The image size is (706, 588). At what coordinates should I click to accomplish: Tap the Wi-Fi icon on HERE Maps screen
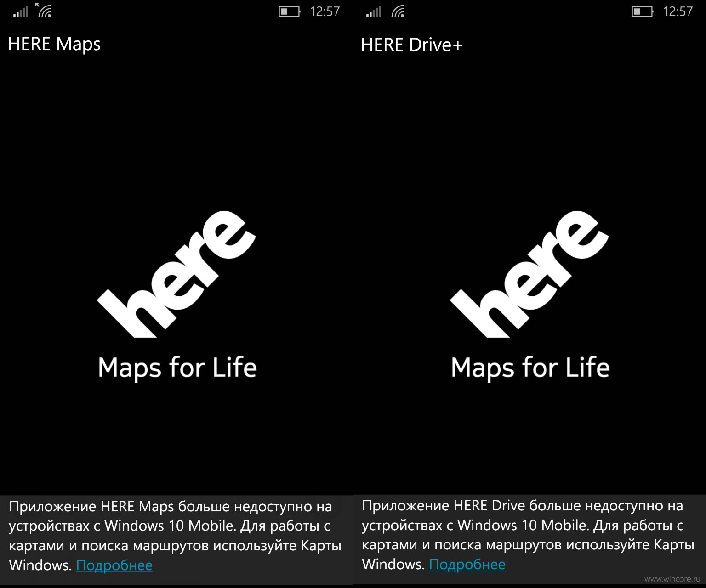(44, 11)
